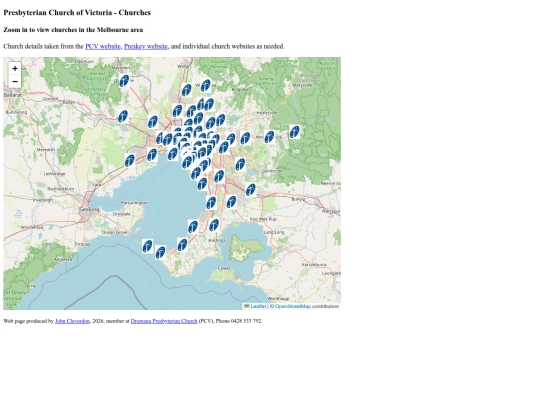Click the Inverleigh map label

coord(43,200)
